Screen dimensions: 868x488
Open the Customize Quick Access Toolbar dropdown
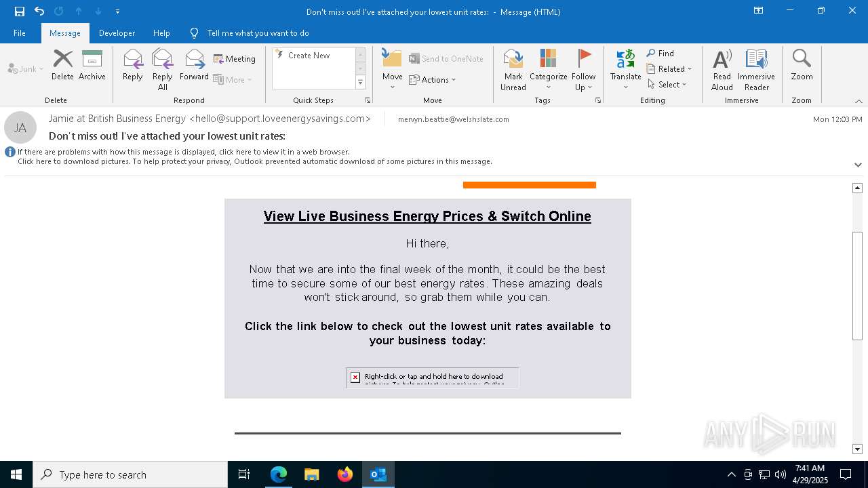[x=117, y=12]
